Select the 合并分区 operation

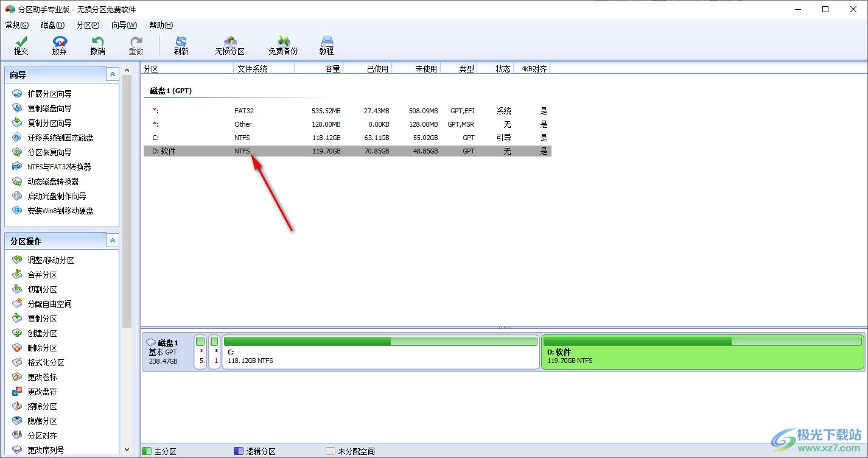(35, 275)
